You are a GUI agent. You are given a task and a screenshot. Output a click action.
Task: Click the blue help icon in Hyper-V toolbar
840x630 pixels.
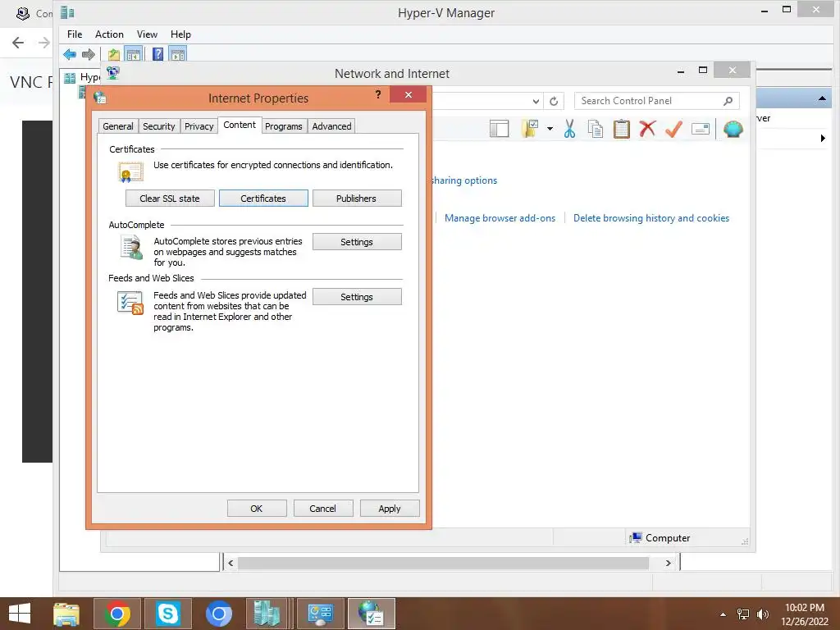tap(158, 54)
